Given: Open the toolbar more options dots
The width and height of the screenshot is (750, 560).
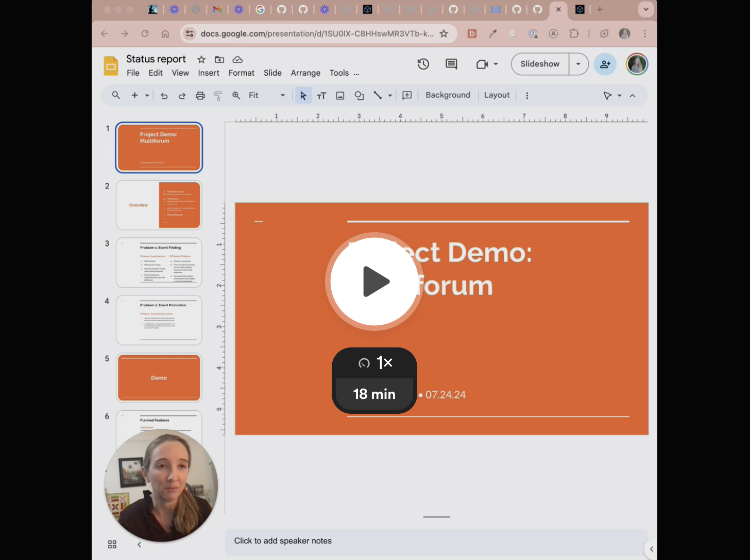Looking at the screenshot, I should (x=526, y=95).
